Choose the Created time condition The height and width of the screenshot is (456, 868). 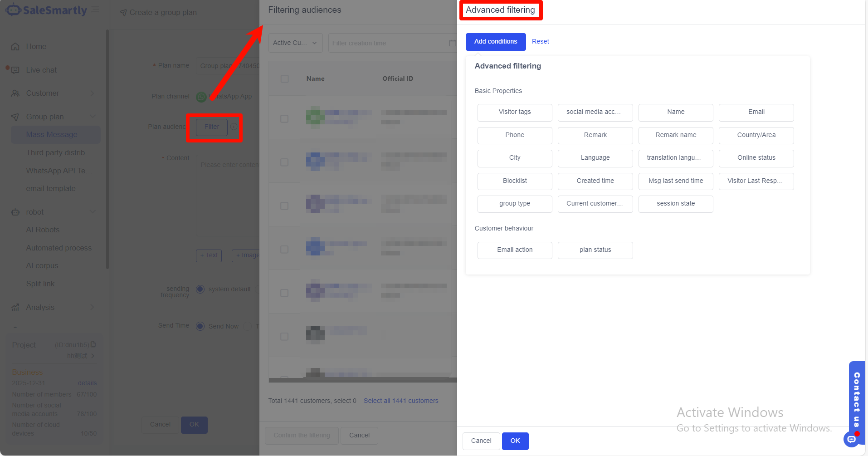point(595,181)
